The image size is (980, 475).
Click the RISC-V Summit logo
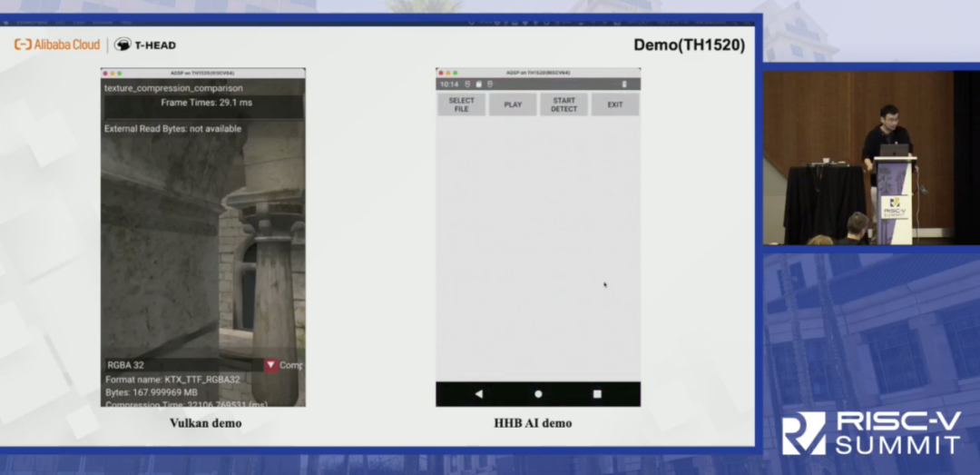tap(871, 432)
